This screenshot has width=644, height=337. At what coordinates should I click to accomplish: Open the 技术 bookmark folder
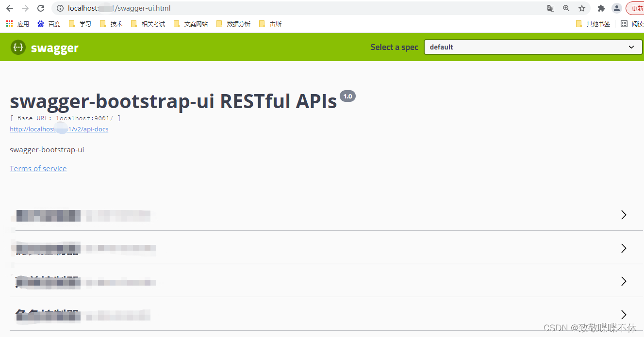[x=111, y=24]
